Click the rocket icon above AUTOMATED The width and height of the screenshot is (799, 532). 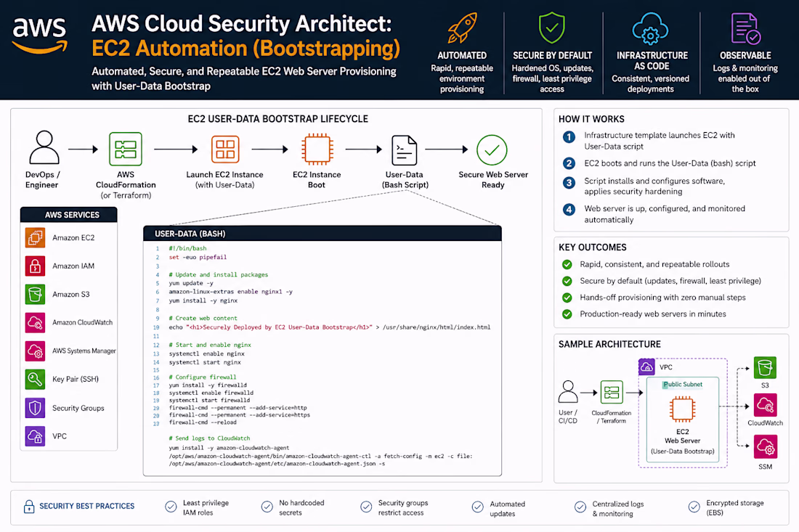point(462,28)
